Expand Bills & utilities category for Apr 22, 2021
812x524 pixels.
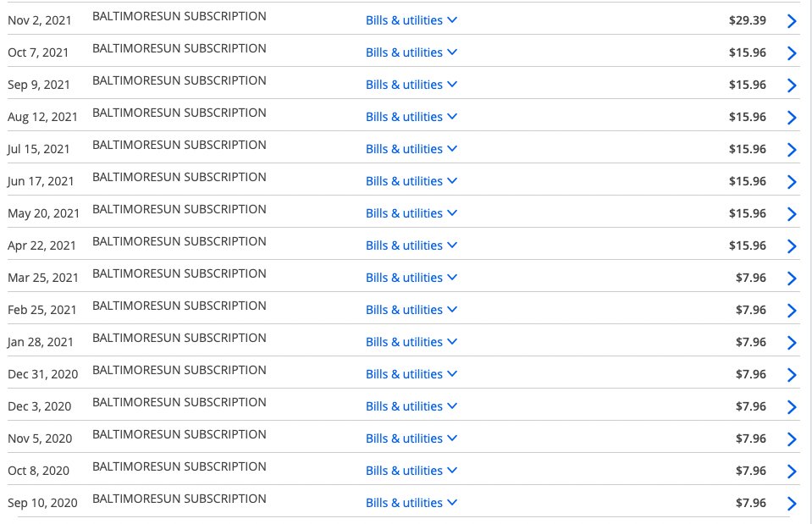click(412, 245)
